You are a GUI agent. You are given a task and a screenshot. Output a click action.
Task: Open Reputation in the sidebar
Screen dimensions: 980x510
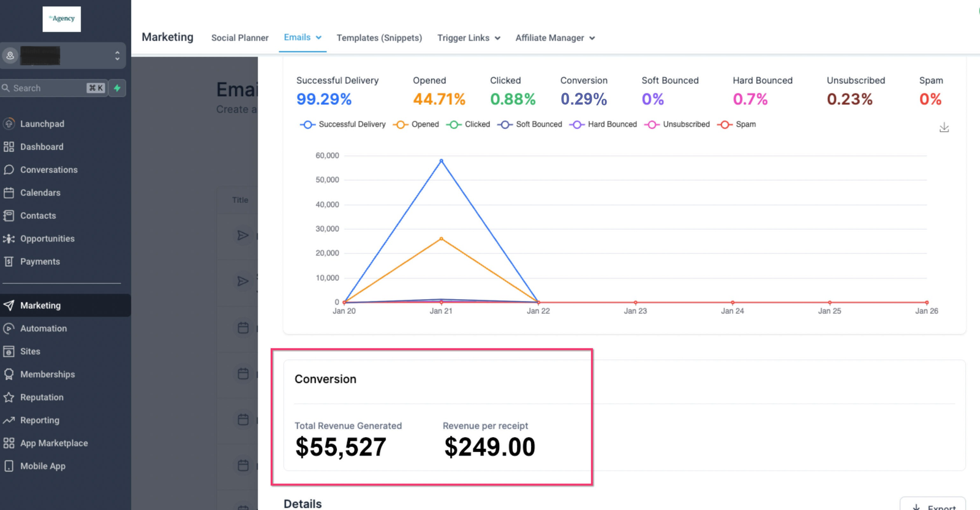[42, 397]
